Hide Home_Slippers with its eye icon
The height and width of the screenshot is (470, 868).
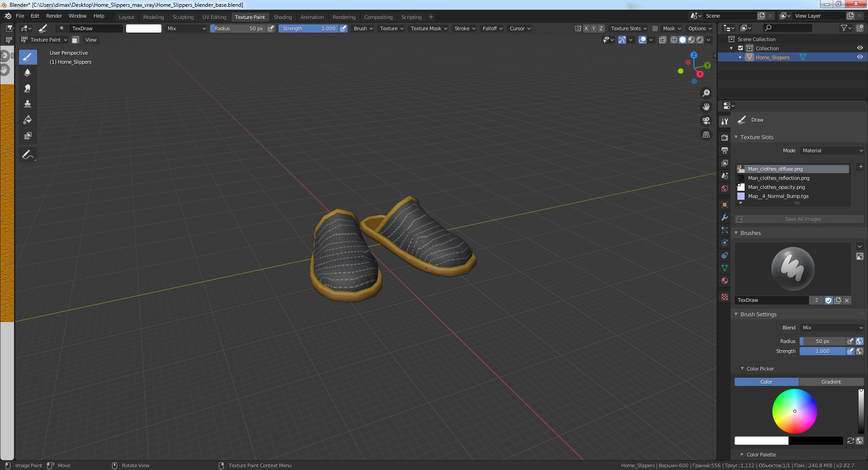point(860,57)
